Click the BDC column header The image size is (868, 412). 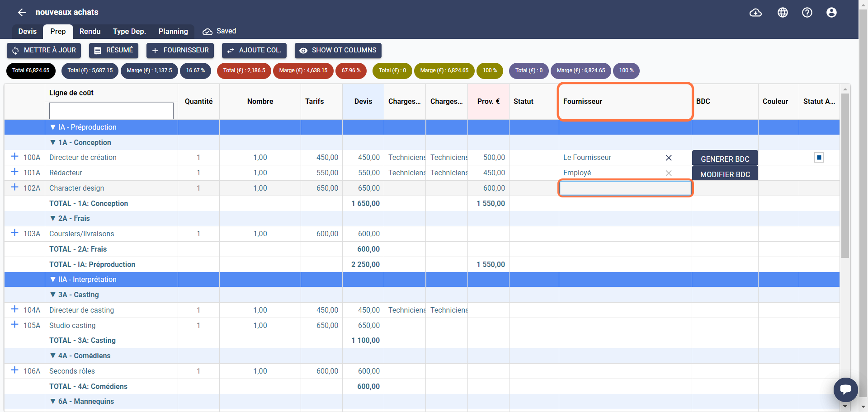[x=725, y=102]
